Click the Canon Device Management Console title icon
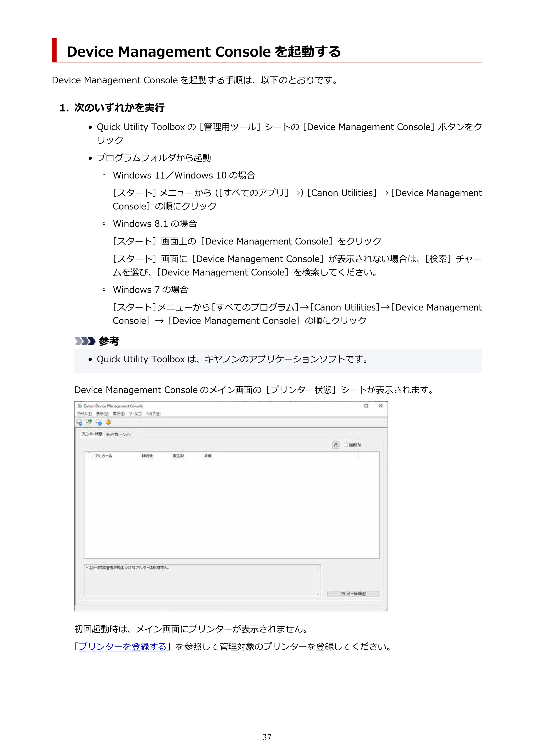Image resolution: width=534 pixels, height=756 pixels. (80, 406)
